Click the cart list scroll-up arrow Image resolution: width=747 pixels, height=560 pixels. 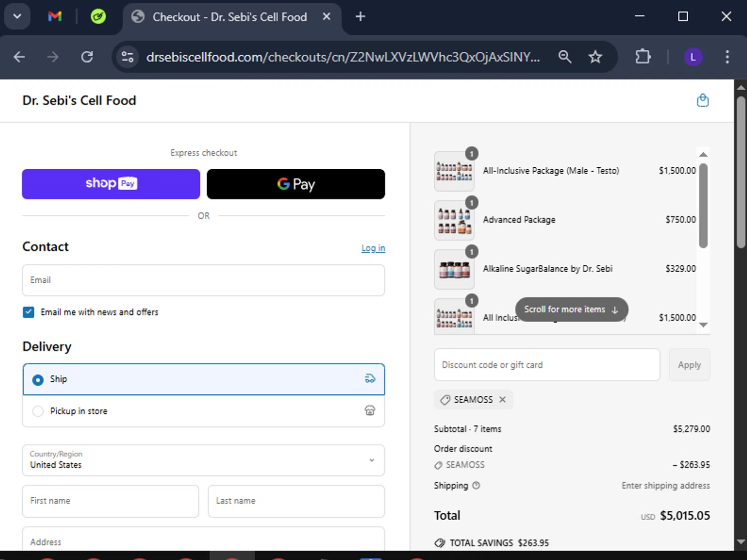coord(703,154)
